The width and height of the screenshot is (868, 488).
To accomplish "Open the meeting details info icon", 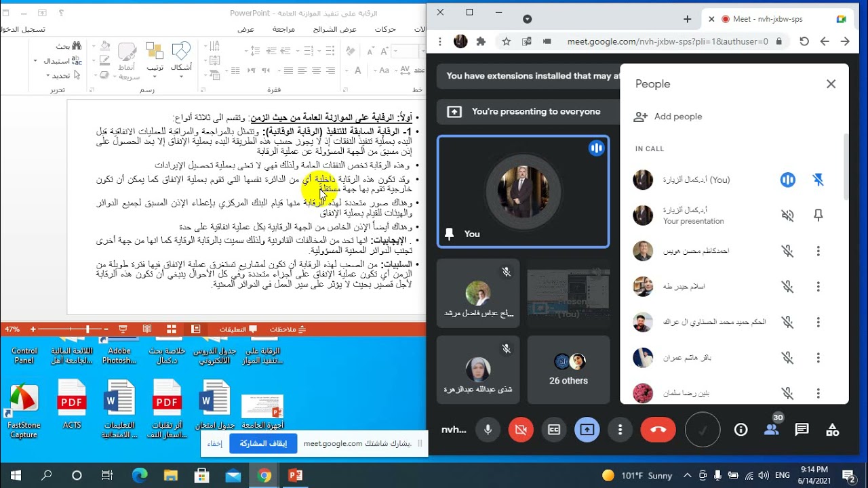I will coord(741,430).
